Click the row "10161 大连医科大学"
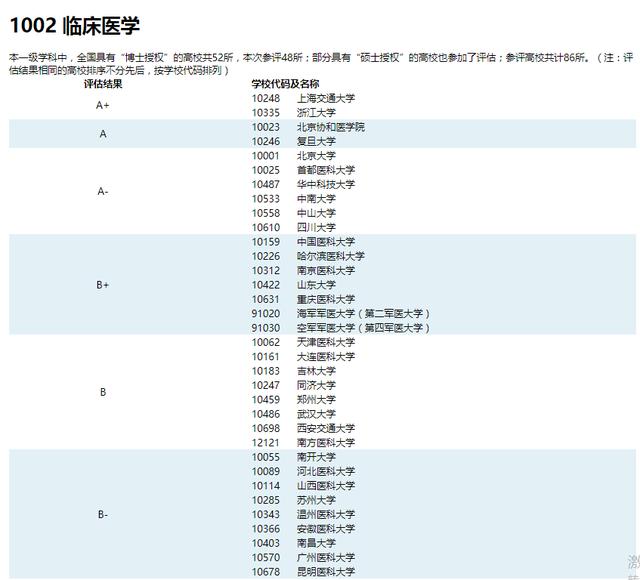The image size is (640, 580). tap(303, 357)
